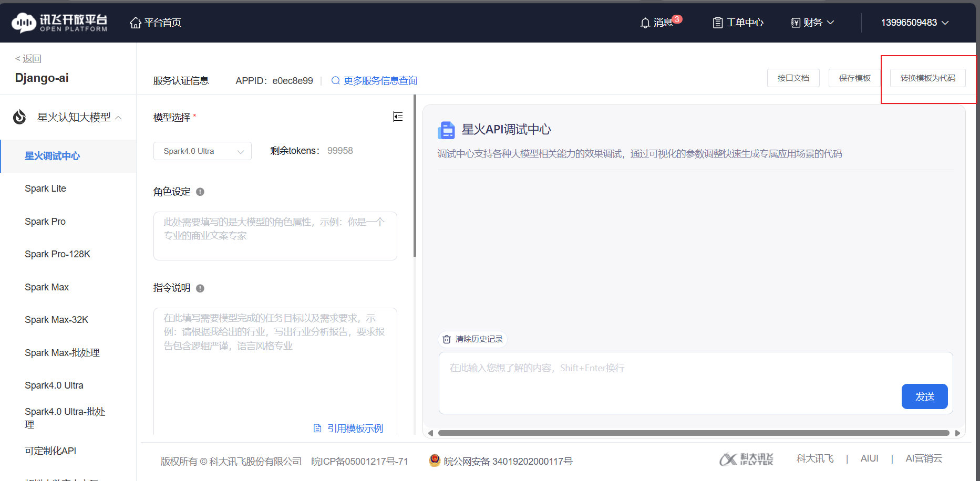
Task: Open the AIUI footer link
Action: (x=870, y=458)
